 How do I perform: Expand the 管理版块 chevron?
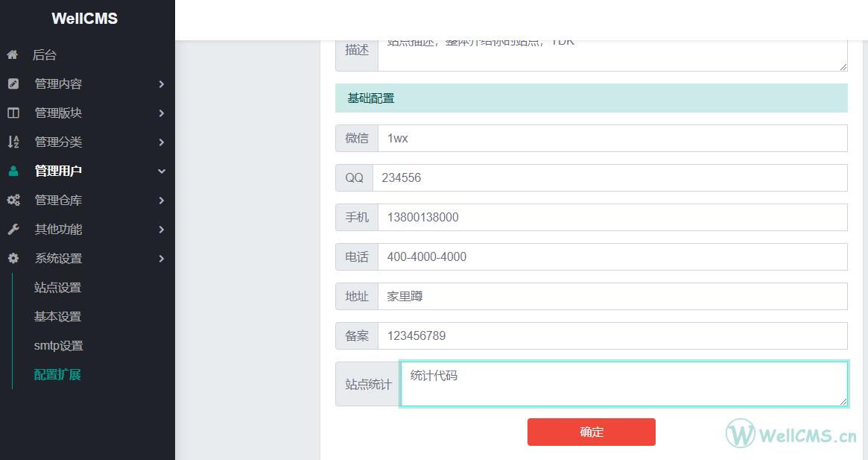(x=162, y=113)
